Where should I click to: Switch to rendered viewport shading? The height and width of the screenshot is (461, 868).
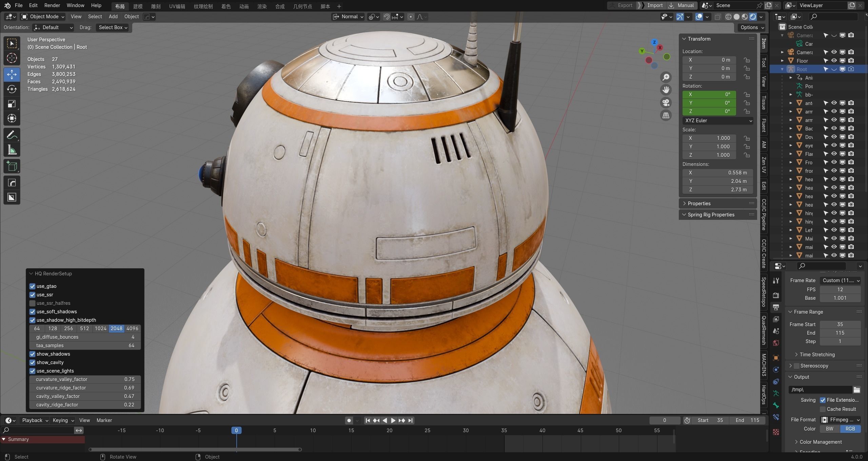[x=753, y=17]
